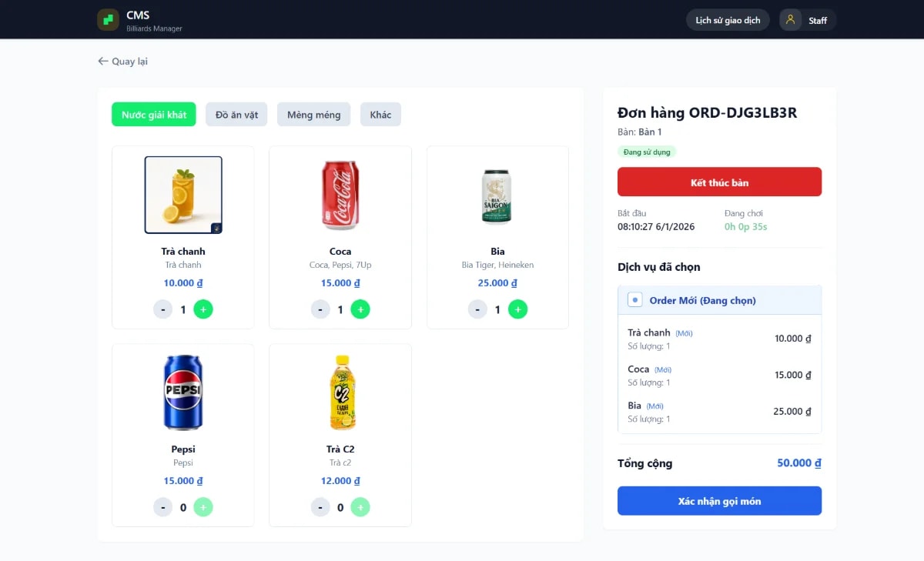
Task: Select the Khác category tab
Action: click(380, 115)
